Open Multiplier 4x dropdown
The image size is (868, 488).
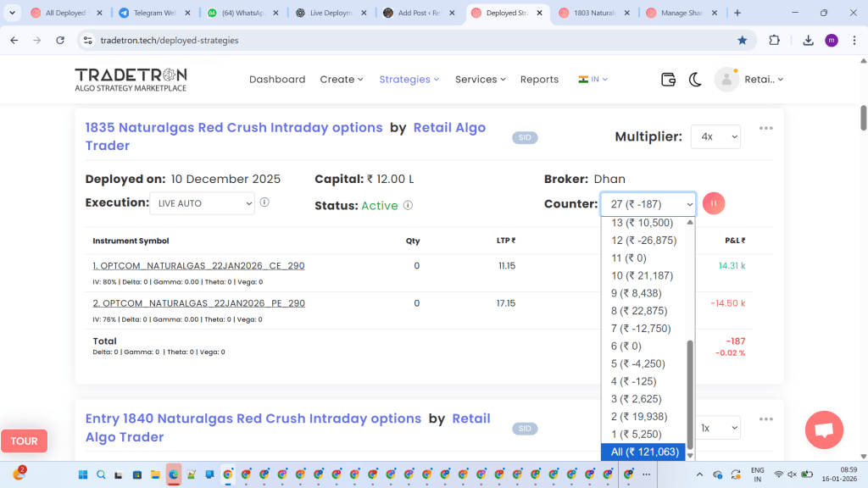(715, 136)
